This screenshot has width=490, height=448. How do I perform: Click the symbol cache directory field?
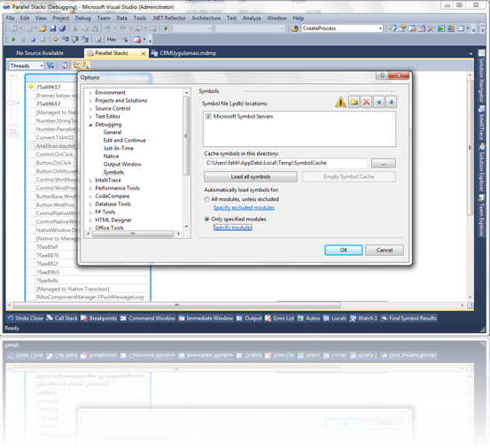[x=285, y=163]
